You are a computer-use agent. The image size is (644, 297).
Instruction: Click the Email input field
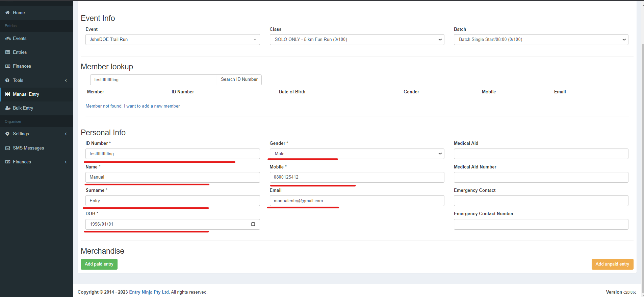pos(357,201)
